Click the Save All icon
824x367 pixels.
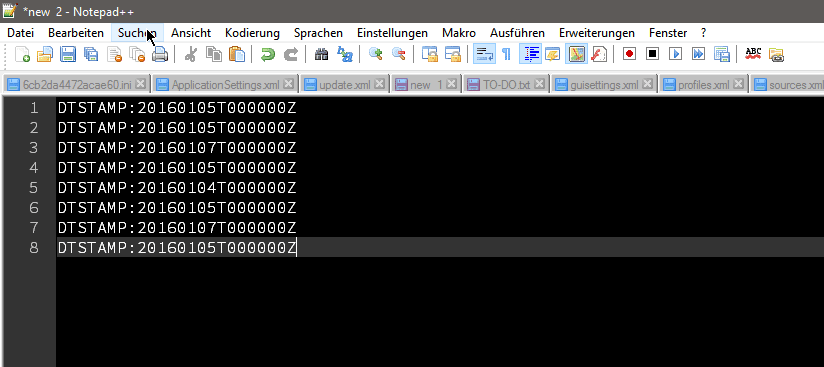tap(91, 54)
